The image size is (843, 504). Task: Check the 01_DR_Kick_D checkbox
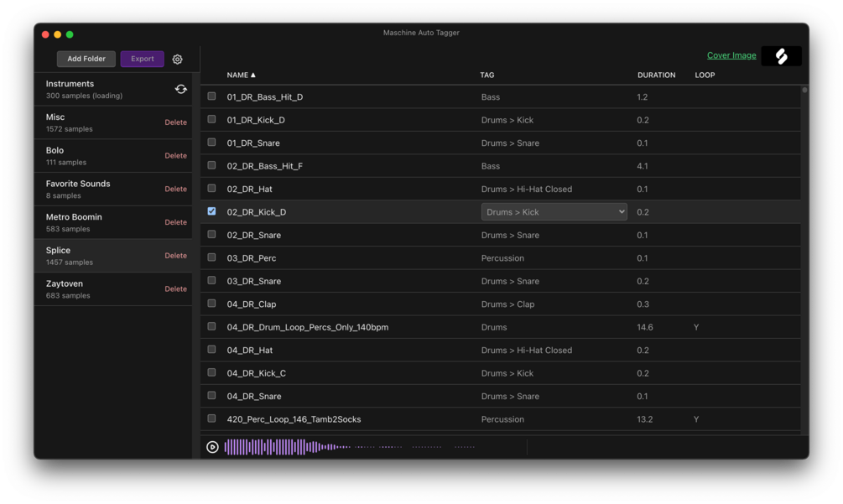pyautogui.click(x=212, y=119)
